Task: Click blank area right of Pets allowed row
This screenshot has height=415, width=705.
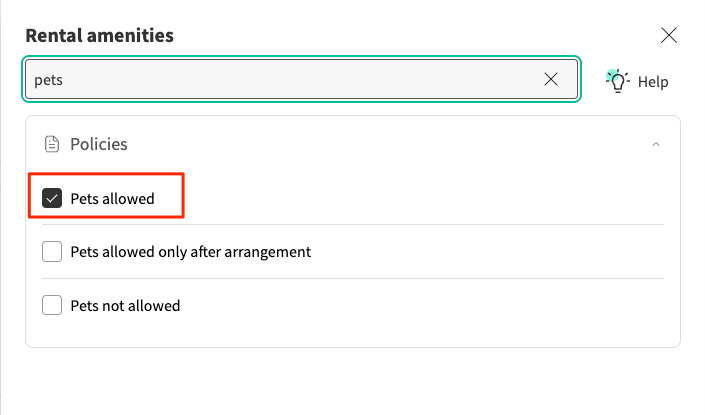Action: point(420,198)
